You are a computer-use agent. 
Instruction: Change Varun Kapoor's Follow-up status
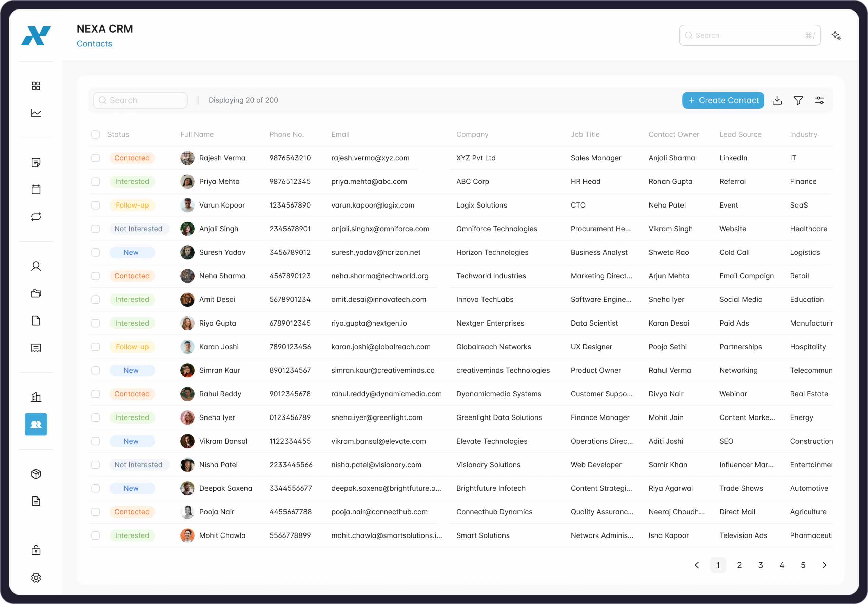coord(132,205)
